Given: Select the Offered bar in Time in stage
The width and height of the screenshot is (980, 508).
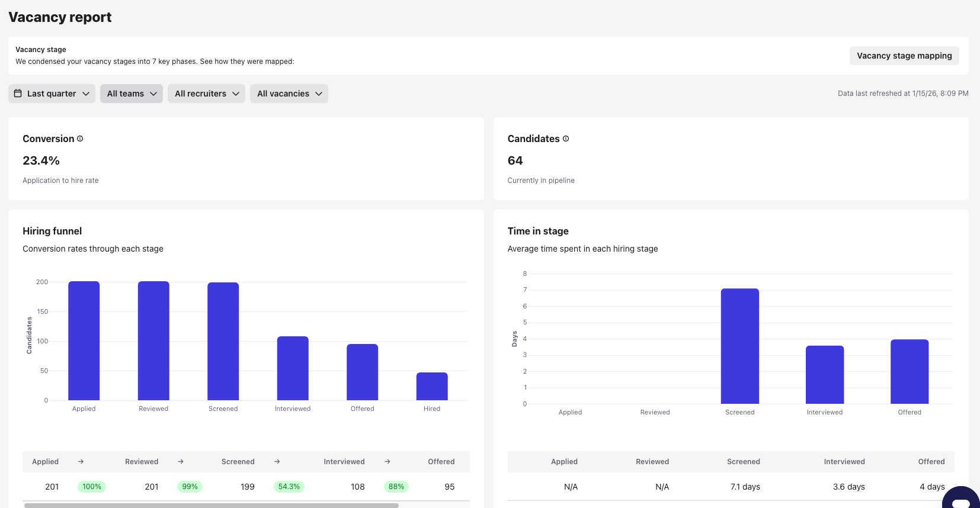Looking at the screenshot, I should [x=909, y=372].
